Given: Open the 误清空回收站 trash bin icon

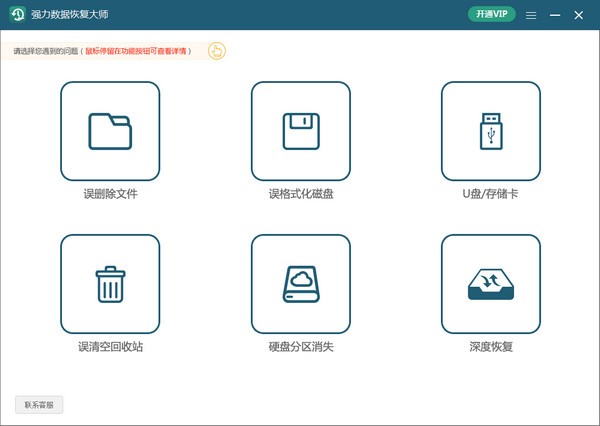Looking at the screenshot, I should [110, 284].
